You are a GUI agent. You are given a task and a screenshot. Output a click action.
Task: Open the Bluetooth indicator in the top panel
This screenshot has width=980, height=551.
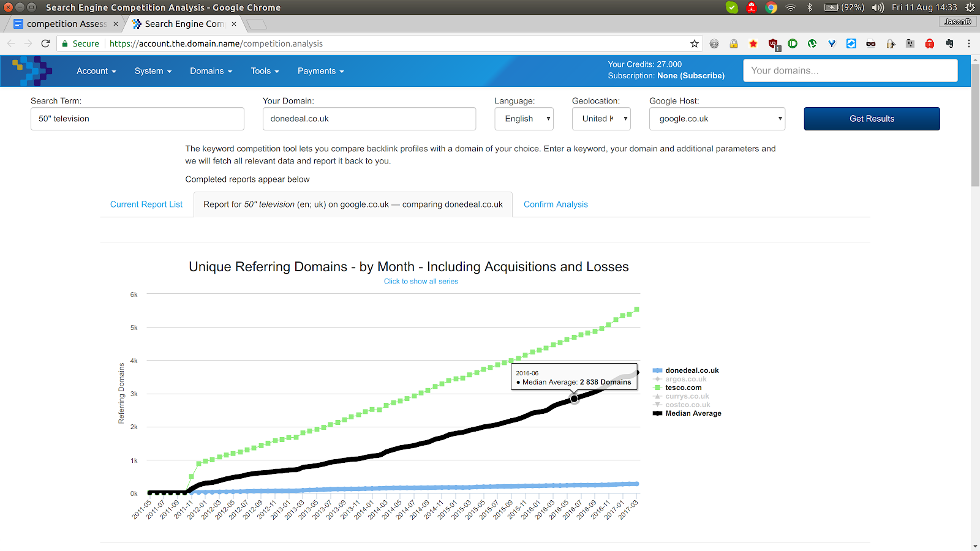point(810,7)
